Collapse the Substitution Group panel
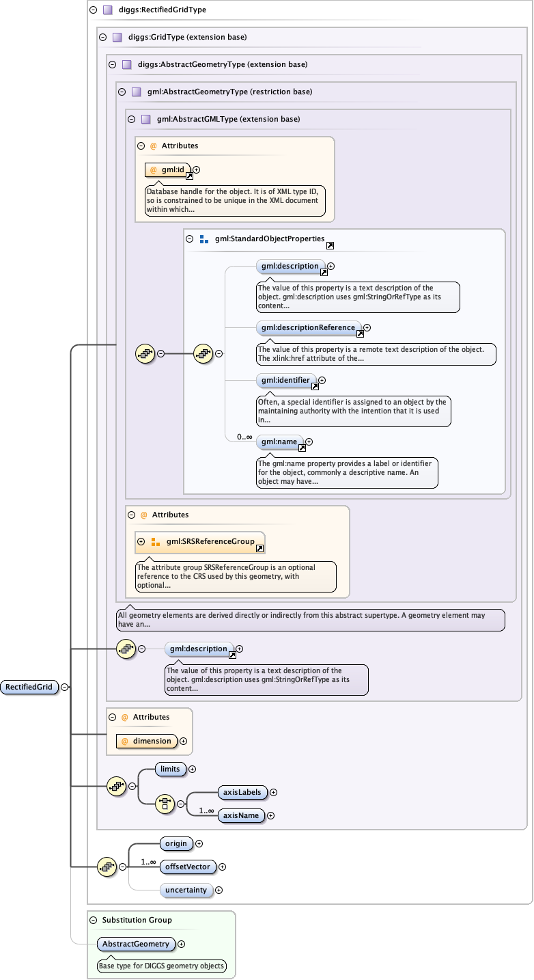Viewport: 534px width, 980px height. [93, 920]
